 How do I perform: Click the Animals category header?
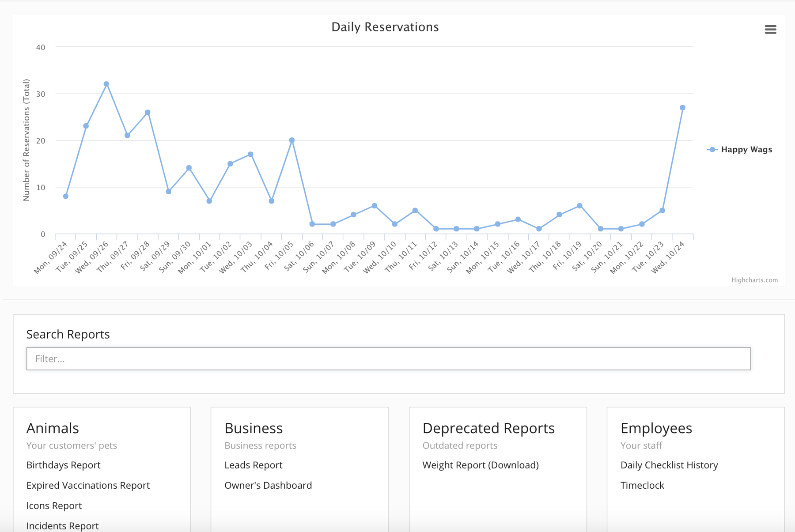click(x=53, y=427)
